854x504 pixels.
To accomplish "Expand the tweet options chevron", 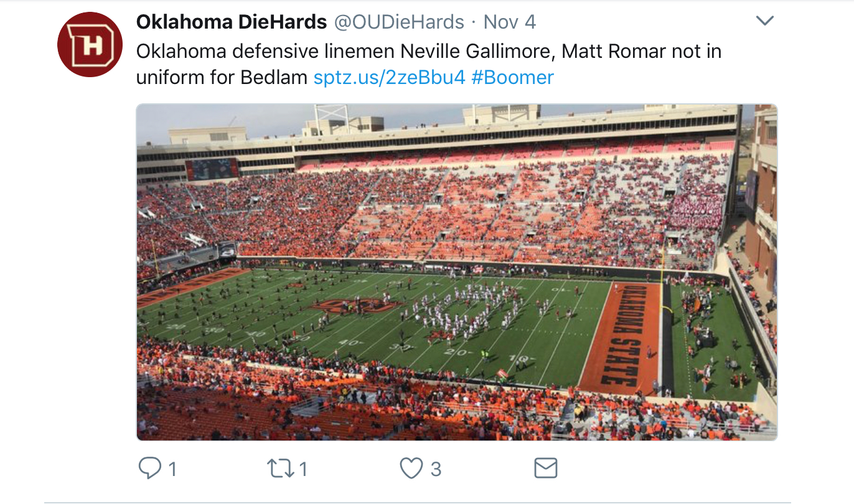I will (x=764, y=21).
